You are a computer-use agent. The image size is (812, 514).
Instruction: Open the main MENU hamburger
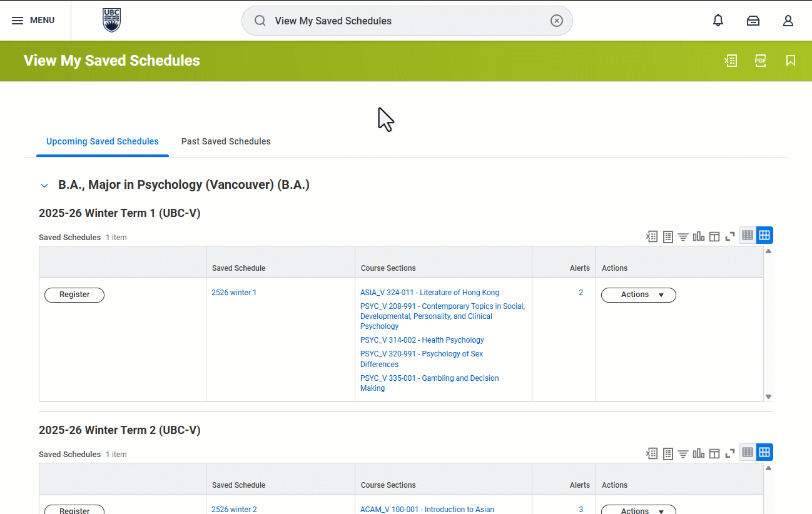pos(34,21)
